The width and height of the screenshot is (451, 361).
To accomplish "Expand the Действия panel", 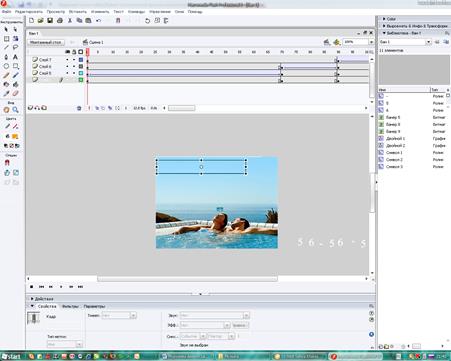I will coord(42,299).
